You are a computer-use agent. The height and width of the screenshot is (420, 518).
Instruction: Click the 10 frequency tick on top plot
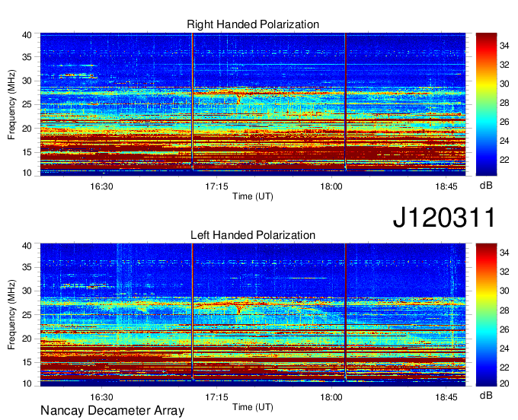(27, 173)
